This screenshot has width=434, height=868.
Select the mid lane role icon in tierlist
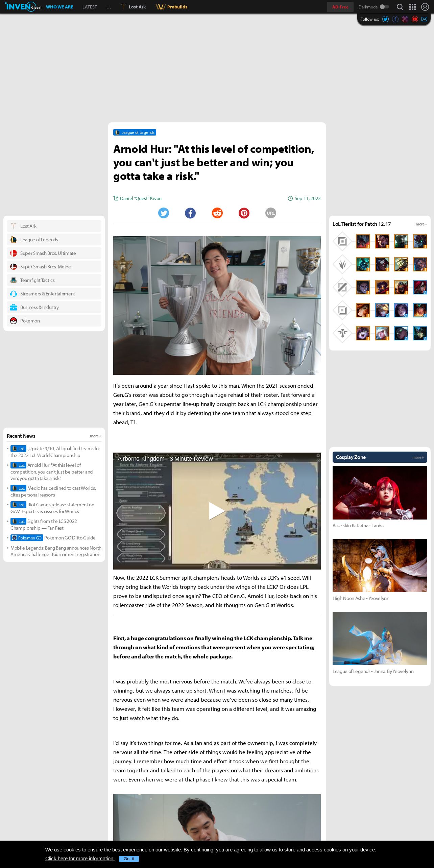coord(342,287)
